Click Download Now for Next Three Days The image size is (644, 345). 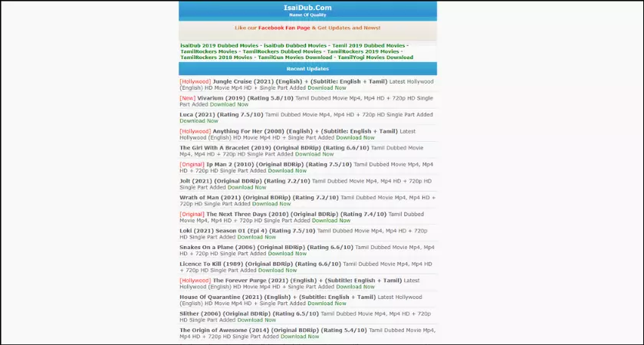(x=331, y=221)
